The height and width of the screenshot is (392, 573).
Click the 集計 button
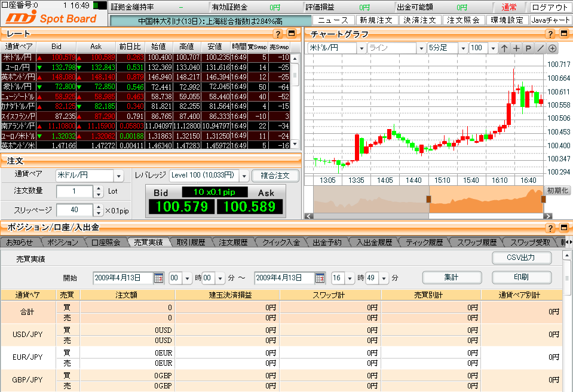452,277
